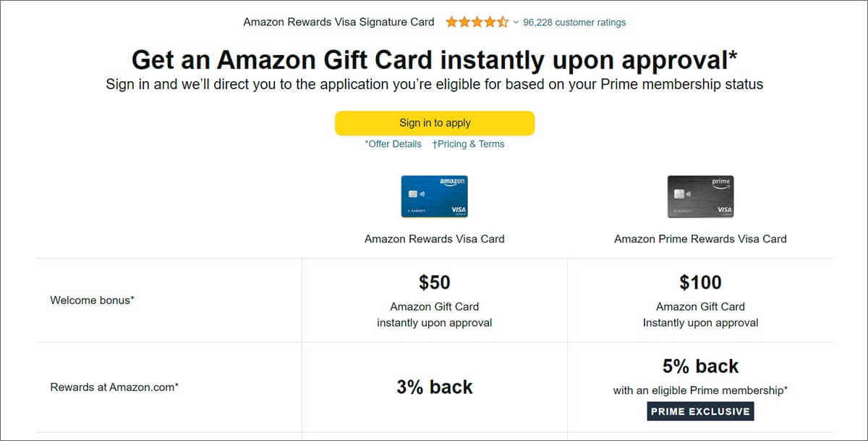Screen dimensions: 868x441
Task: Open the Offer Details link
Action: tap(393, 144)
